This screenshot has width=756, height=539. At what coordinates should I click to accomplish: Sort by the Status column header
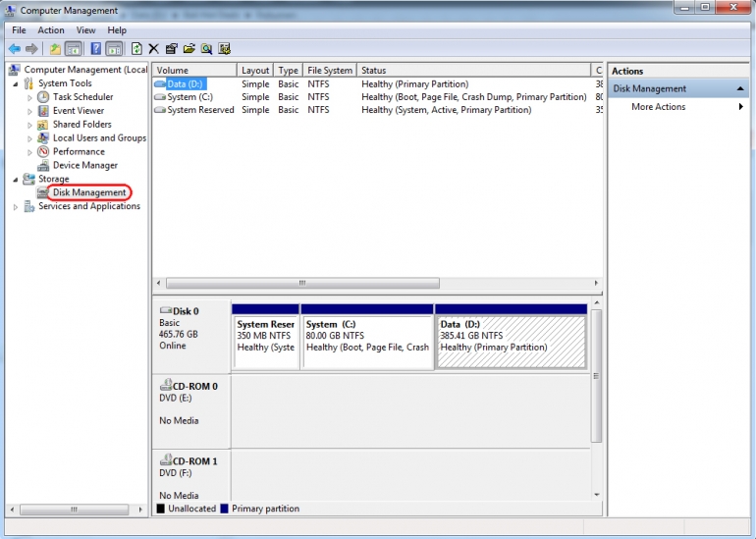tap(473, 70)
